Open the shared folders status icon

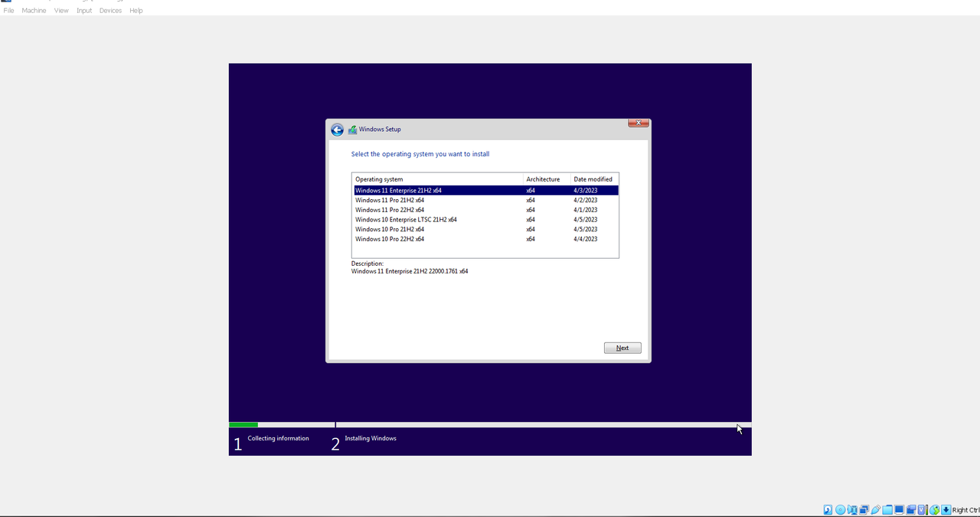[x=887, y=510]
